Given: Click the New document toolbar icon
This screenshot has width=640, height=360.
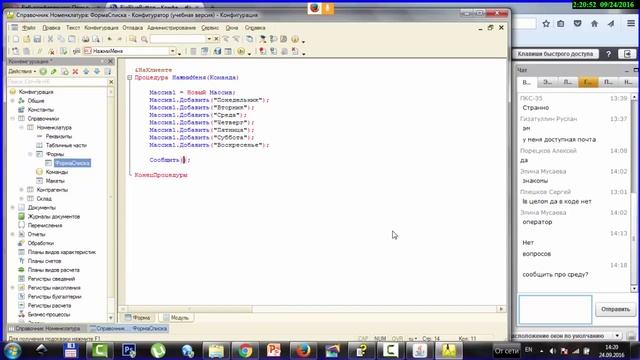Looking at the screenshot, I should (x=16, y=39).
